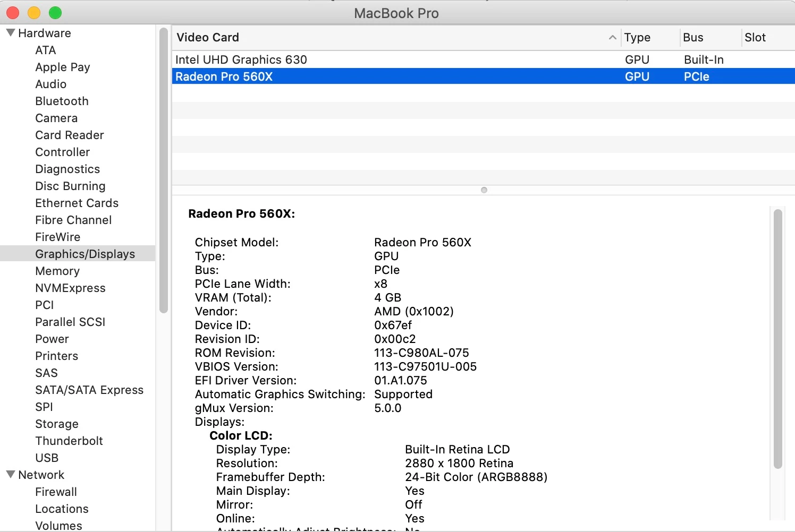Viewport: 795px width, 532px height.
Task: Open the Storage hardware entry
Action: (57, 424)
